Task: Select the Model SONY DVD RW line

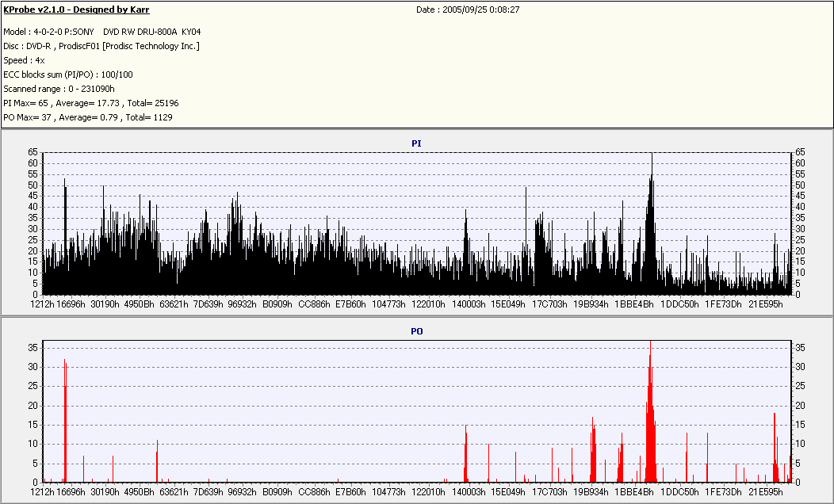Action: (102, 32)
